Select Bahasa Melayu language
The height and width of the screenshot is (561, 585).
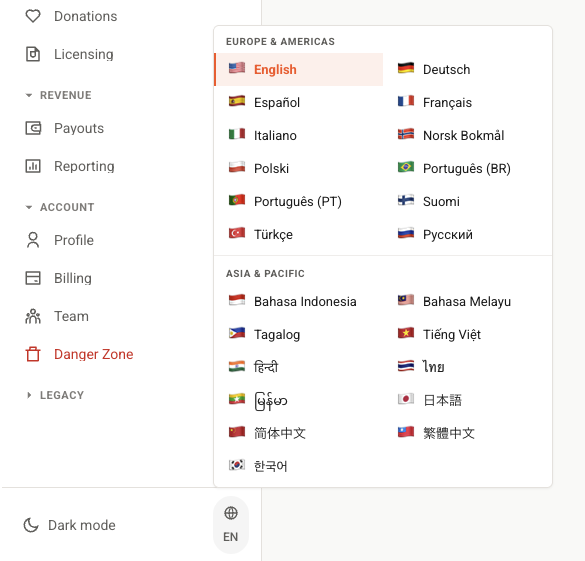point(467,301)
